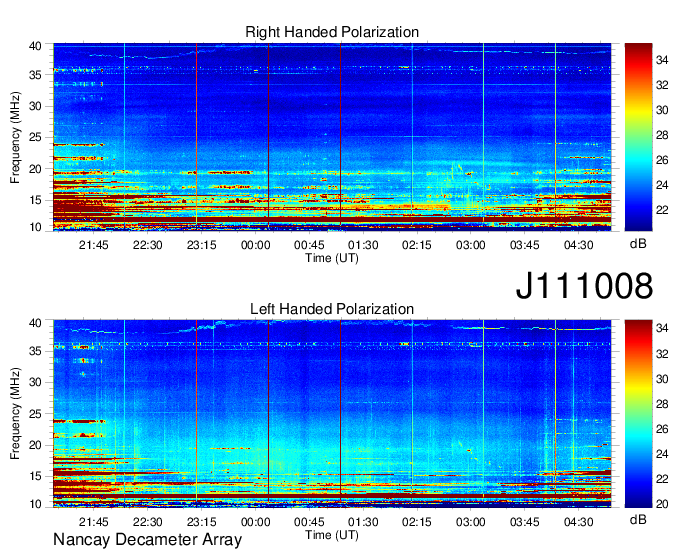Viewport: 680px width, 552px height.
Task: Click the 15 MHz tick on Right Handed plot
Action: point(35,200)
